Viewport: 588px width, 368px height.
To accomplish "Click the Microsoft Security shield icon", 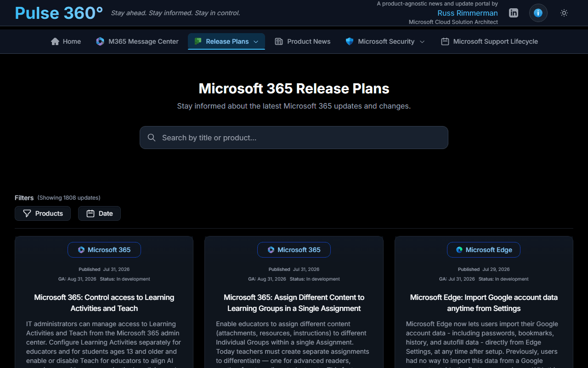I will pos(350,41).
